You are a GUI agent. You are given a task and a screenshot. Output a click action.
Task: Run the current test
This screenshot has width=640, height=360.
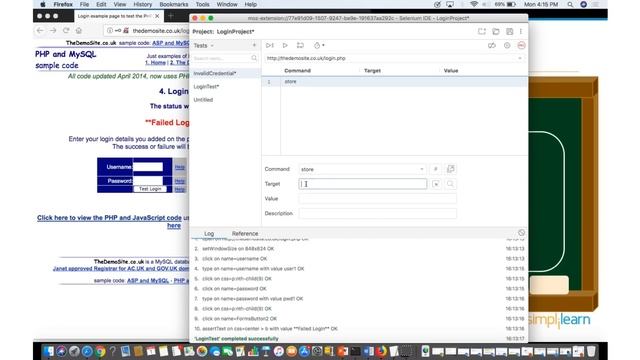285,45
